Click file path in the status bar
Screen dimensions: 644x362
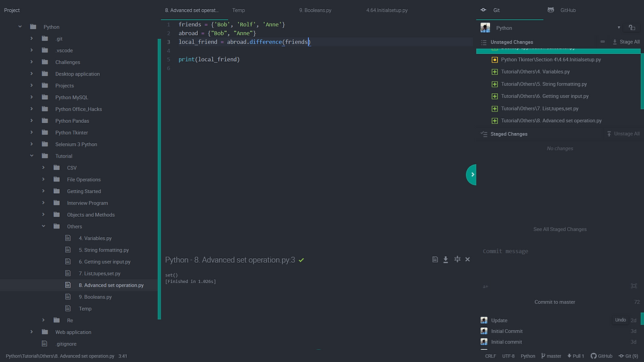click(x=60, y=356)
